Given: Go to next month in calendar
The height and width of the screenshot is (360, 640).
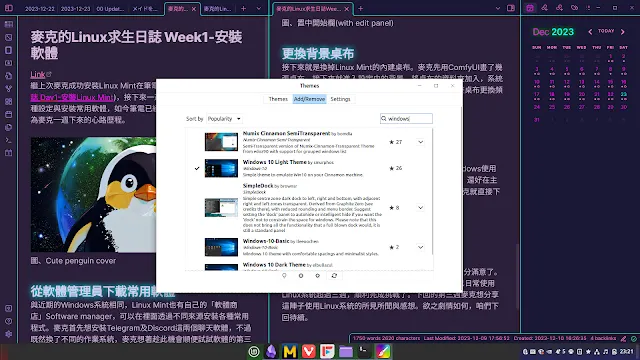Looking at the screenshot, I should 623,31.
